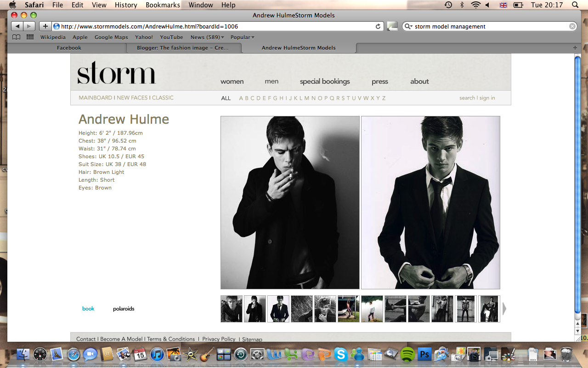
Task: Launch Adobe Photoshop from the Dock
Action: pyautogui.click(x=424, y=355)
